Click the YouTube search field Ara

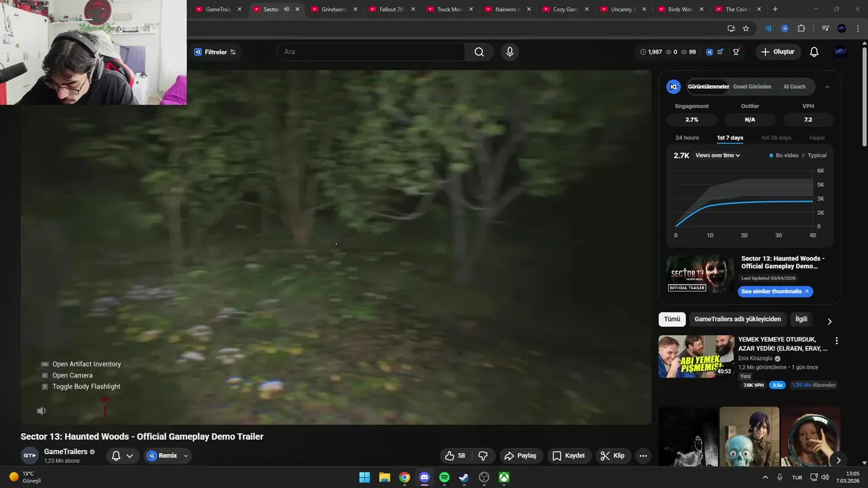tap(370, 52)
